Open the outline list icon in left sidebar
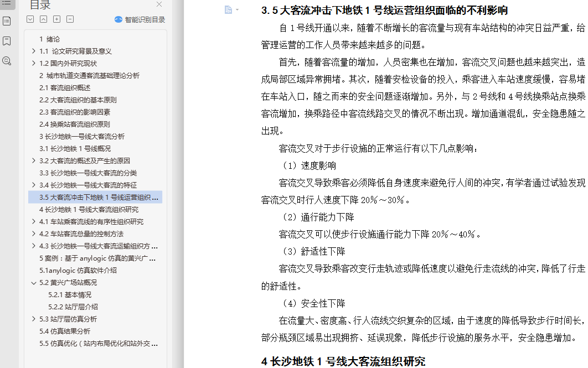588x368 pixels. (7, 3)
